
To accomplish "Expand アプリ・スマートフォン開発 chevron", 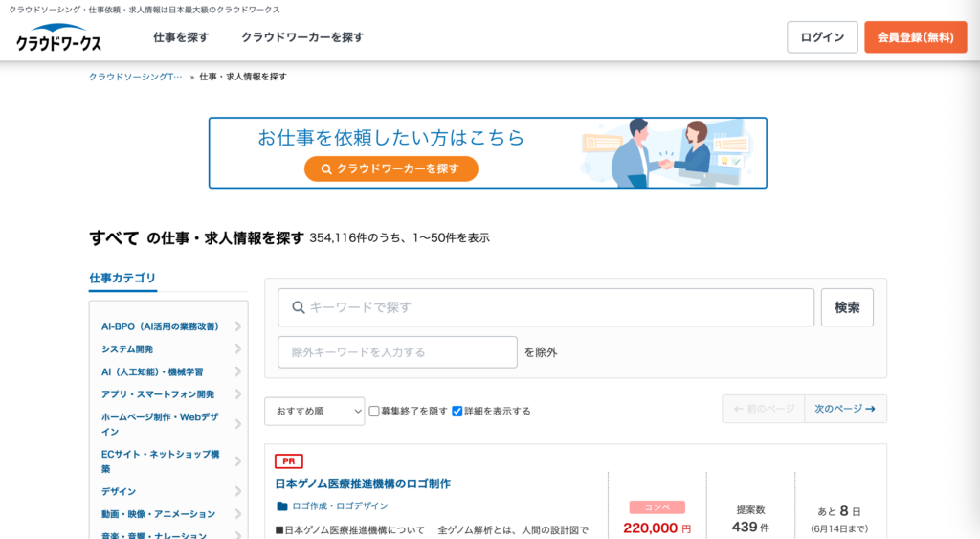I will (x=238, y=393).
